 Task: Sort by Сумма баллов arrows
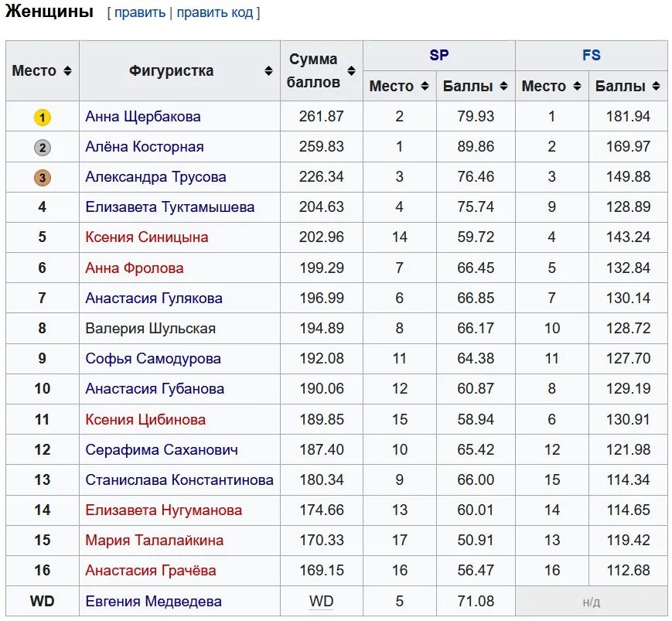[351, 70]
